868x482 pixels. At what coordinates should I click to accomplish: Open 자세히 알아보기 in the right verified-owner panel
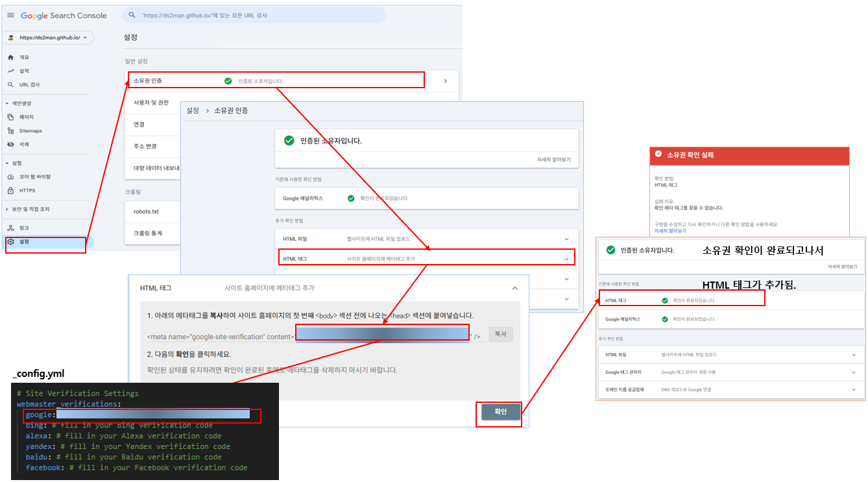click(x=842, y=267)
